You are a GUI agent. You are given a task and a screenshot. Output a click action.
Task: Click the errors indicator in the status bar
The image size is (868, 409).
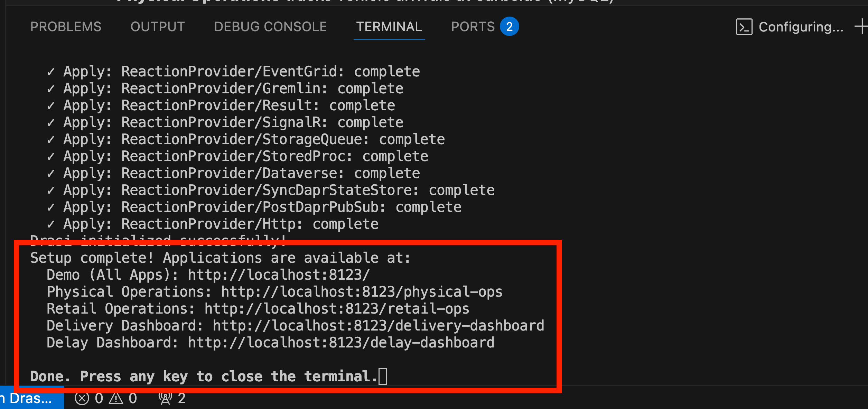click(x=91, y=398)
